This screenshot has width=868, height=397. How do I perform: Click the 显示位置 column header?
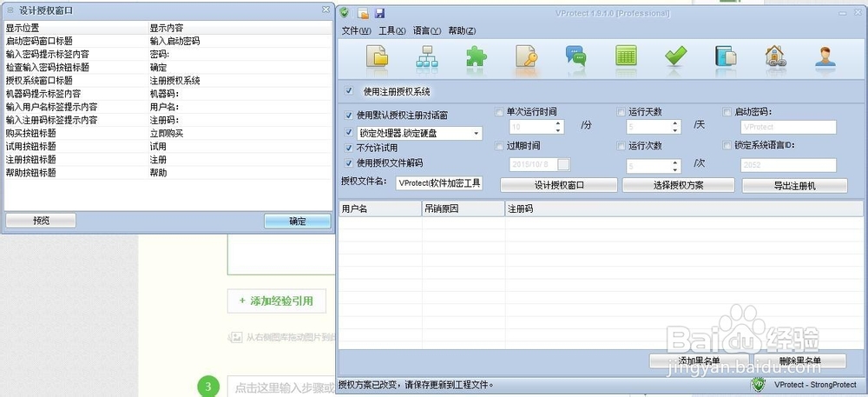[x=76, y=28]
